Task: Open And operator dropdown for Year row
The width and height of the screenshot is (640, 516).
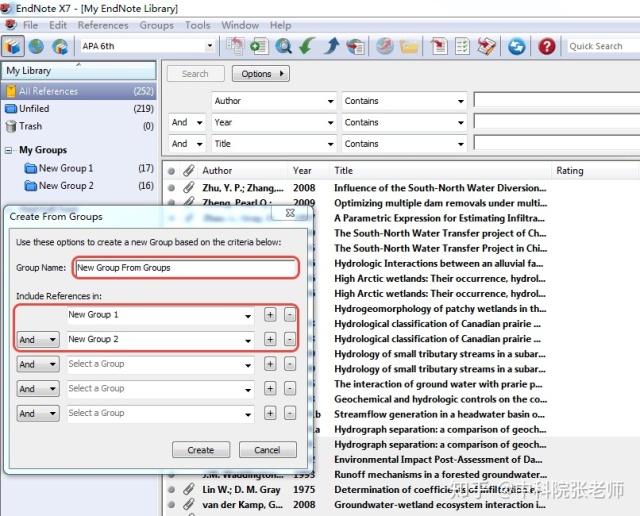Action: pyautogui.click(x=199, y=122)
